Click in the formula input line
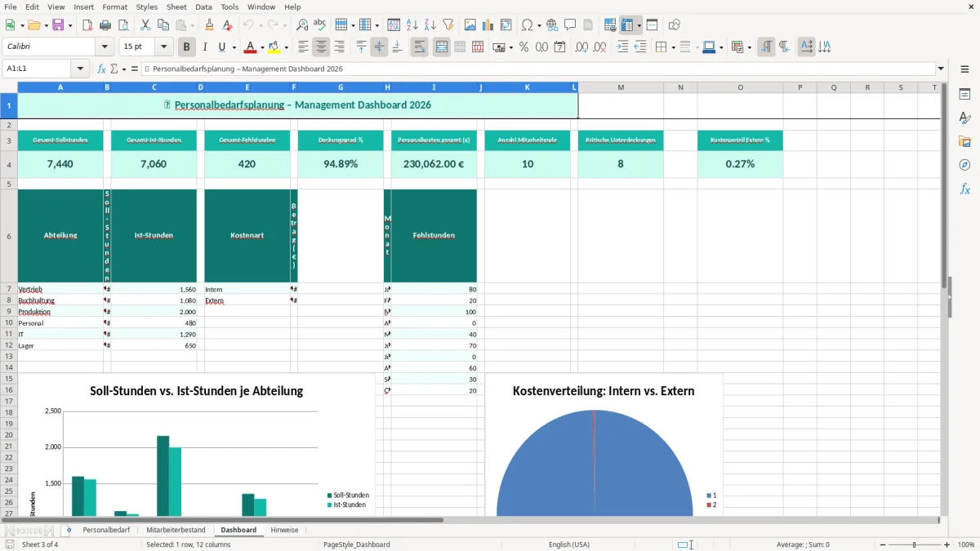980x551 pixels. (539, 69)
